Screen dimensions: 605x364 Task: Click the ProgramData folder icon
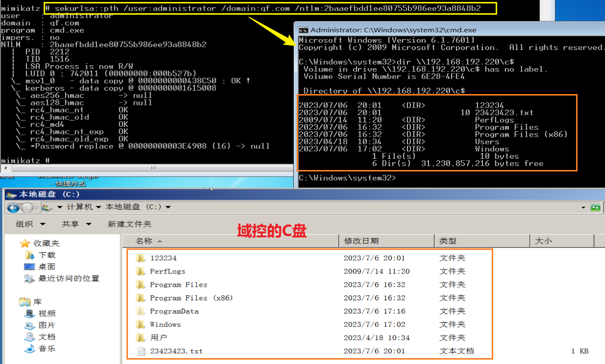pos(141,311)
